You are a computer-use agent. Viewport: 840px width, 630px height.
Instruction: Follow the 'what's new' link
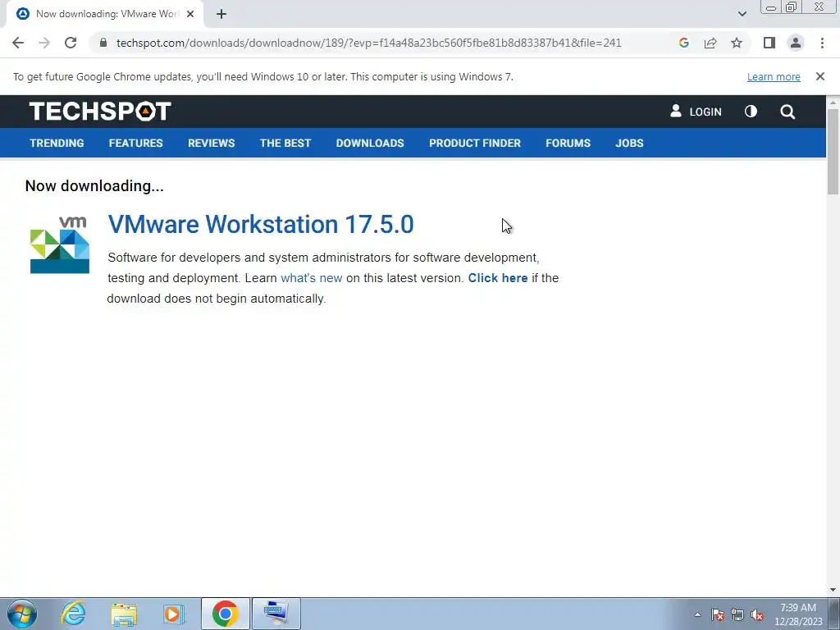311,278
